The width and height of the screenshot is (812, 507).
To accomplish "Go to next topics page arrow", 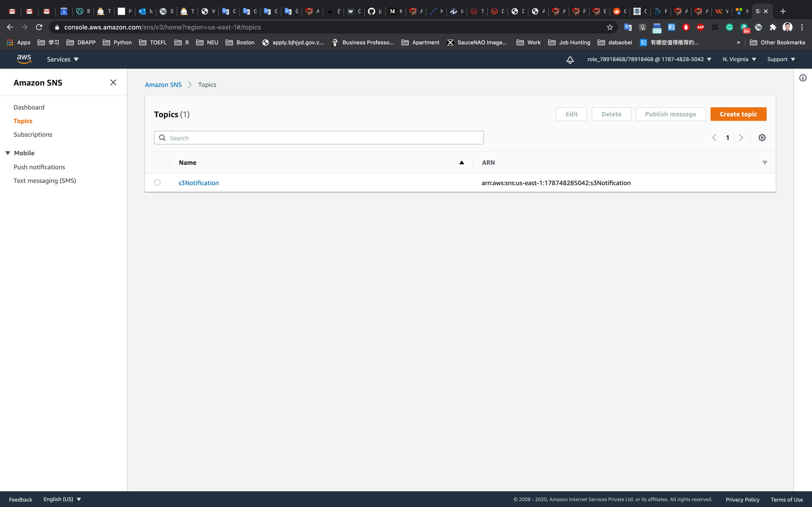I will (x=741, y=138).
